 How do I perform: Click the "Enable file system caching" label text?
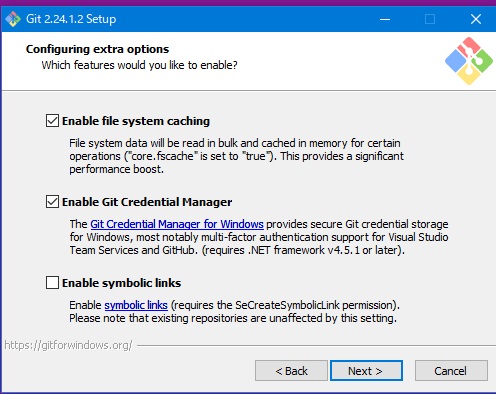pos(136,121)
